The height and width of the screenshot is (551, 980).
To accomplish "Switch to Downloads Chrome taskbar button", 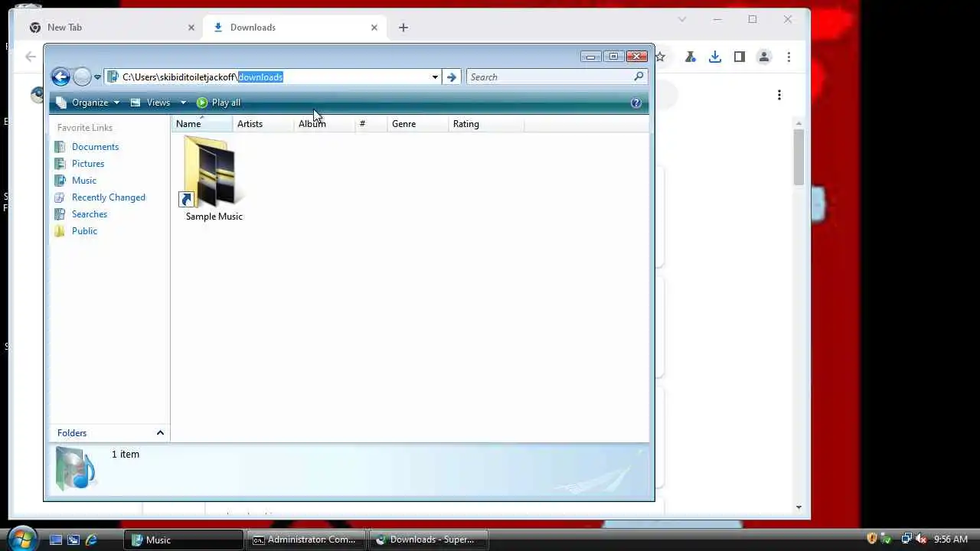I will (x=428, y=540).
